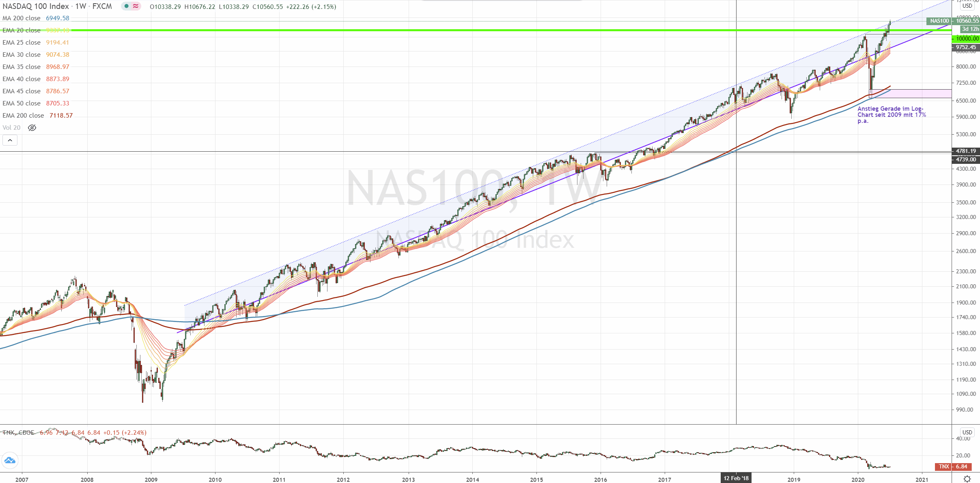Click the C10560.55 close value in the header
Viewport: 980px width, 483px height.
tap(267, 7)
